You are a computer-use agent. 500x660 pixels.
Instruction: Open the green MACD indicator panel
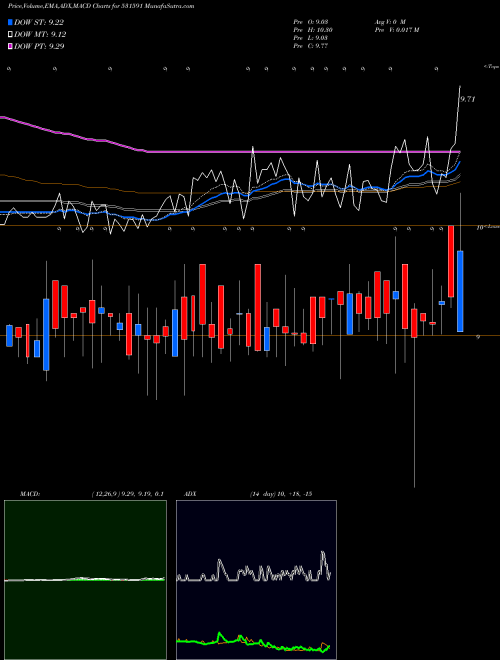(85, 580)
